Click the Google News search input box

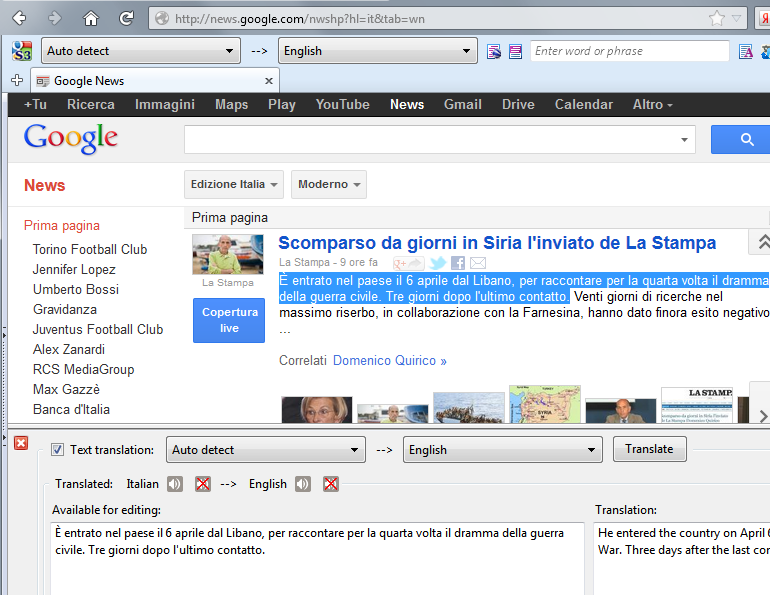pyautogui.click(x=440, y=139)
